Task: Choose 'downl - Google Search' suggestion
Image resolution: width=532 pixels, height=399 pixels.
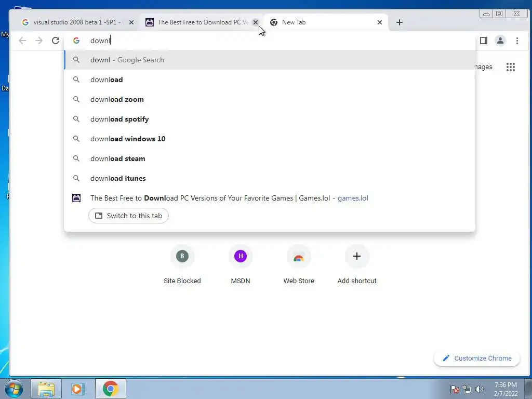Action: [270, 60]
